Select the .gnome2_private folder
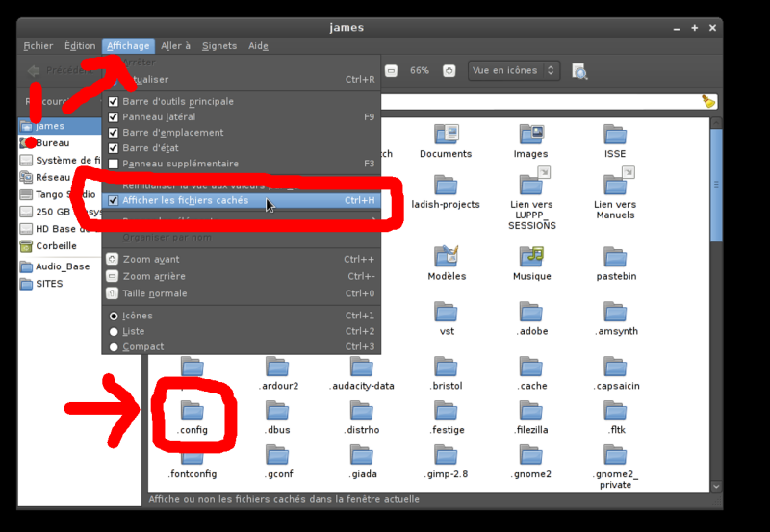 coord(615,455)
